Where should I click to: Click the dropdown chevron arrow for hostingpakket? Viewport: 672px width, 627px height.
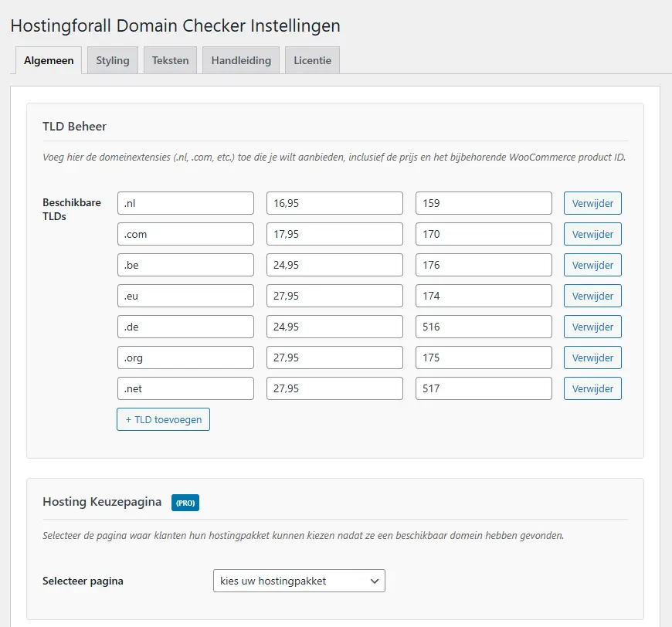point(375,581)
